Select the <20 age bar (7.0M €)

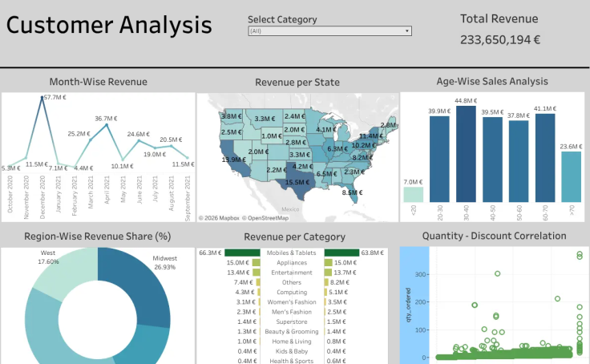413,195
